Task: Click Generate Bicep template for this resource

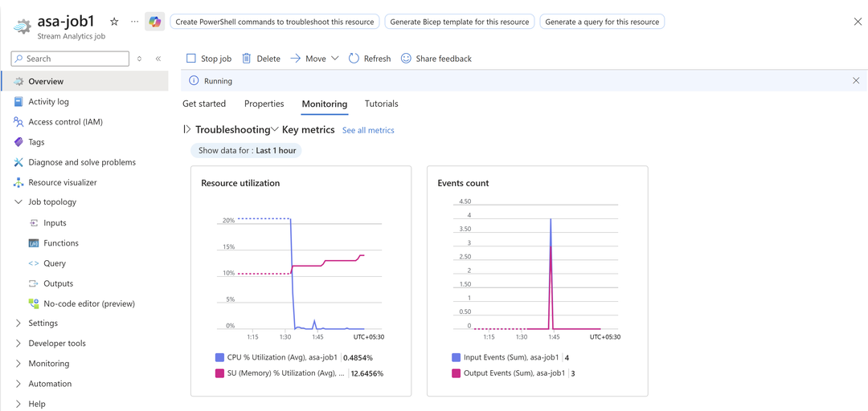Action: 460,22
